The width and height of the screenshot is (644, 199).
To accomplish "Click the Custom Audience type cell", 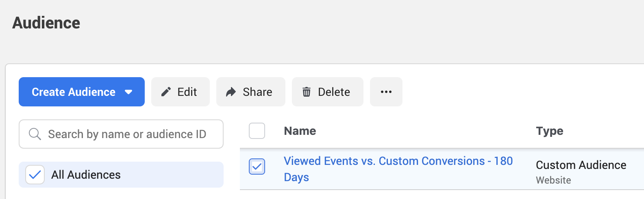I will (581, 165).
